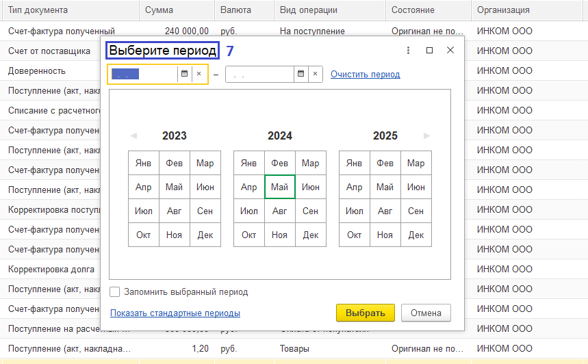588x364 pixels.
Task: Sort table by 'Сумма' column header
Action: click(159, 10)
